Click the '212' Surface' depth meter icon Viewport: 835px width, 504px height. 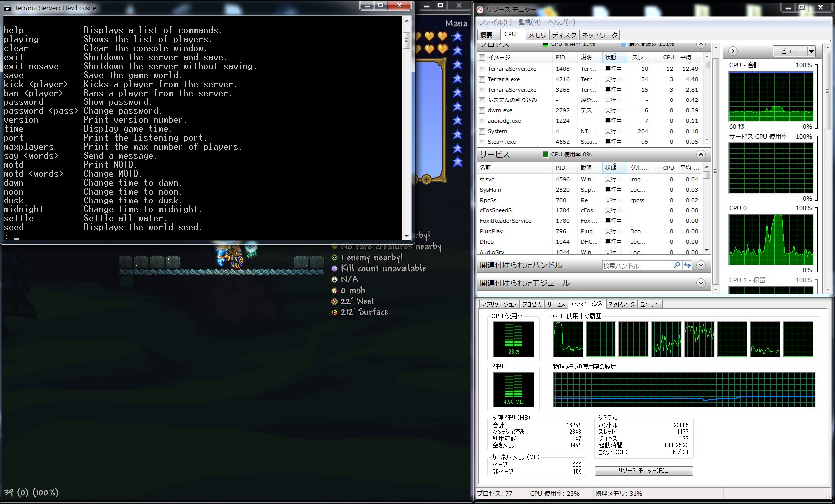334,312
